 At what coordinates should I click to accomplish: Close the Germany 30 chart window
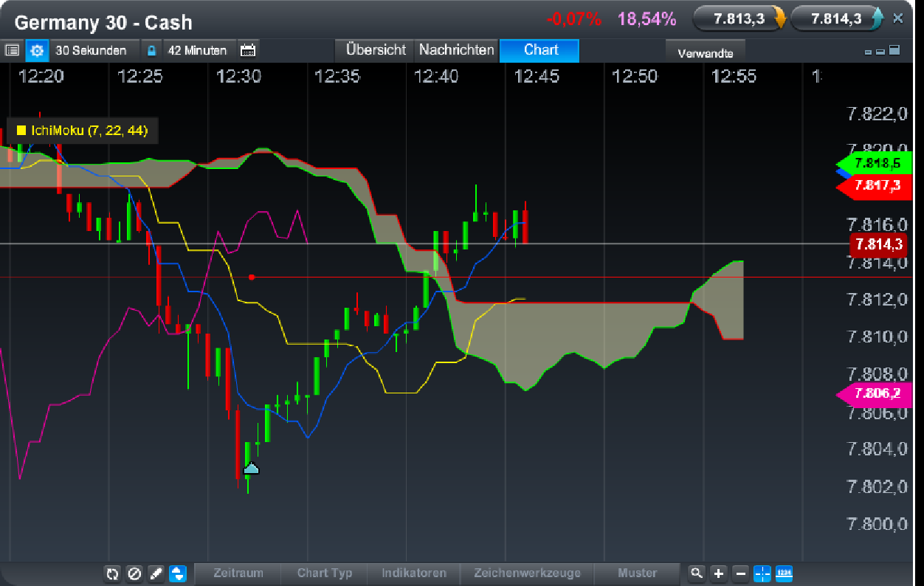[898, 18]
